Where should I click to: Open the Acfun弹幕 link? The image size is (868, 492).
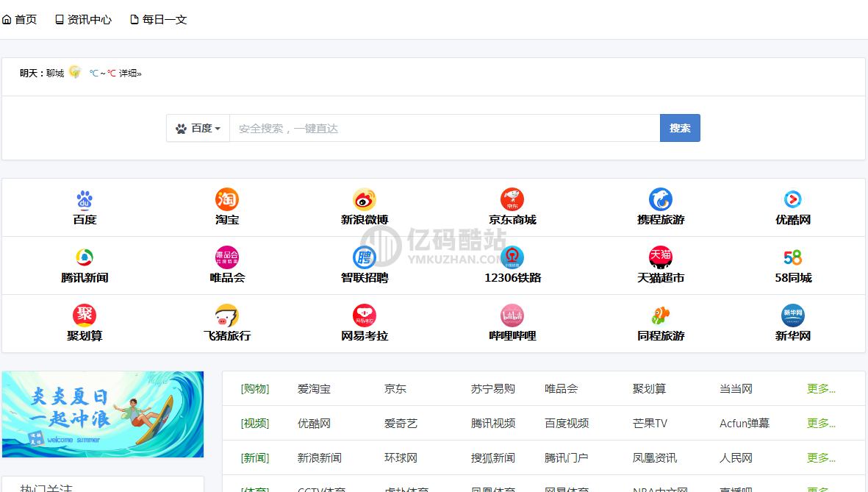(x=745, y=424)
